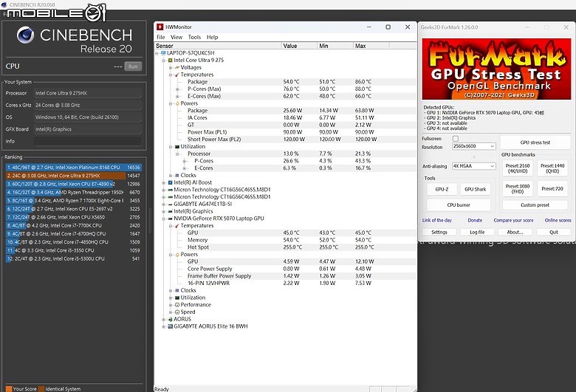Quit FurMark via Quit button
This screenshot has width=576, height=392.
(554, 233)
